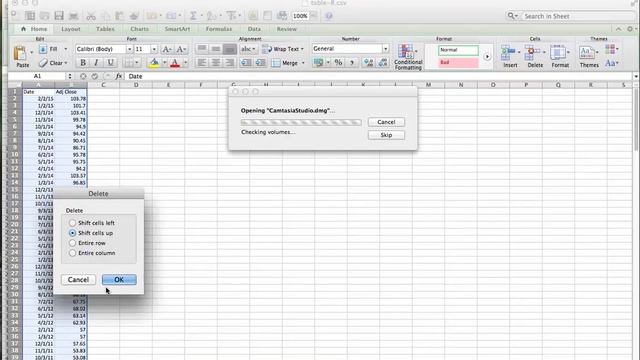The width and height of the screenshot is (640, 360).
Task: Collapse the ribbon with chevron
Action: pyautogui.click(x=618, y=29)
